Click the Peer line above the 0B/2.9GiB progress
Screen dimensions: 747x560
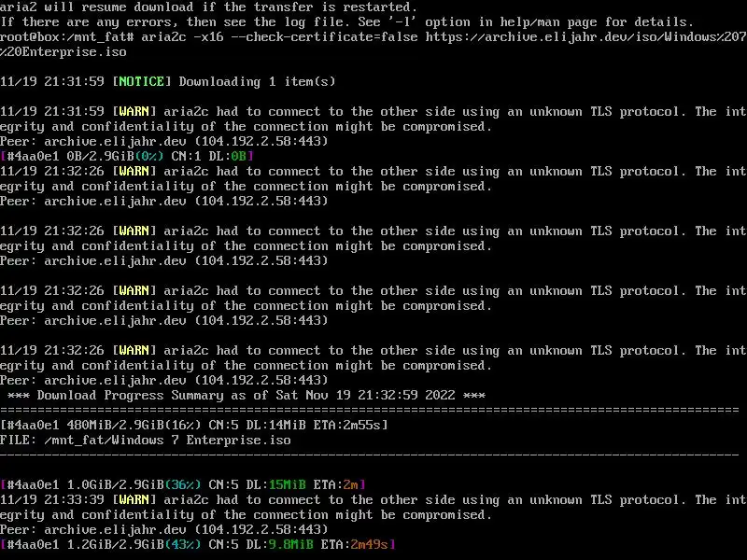[164, 142]
